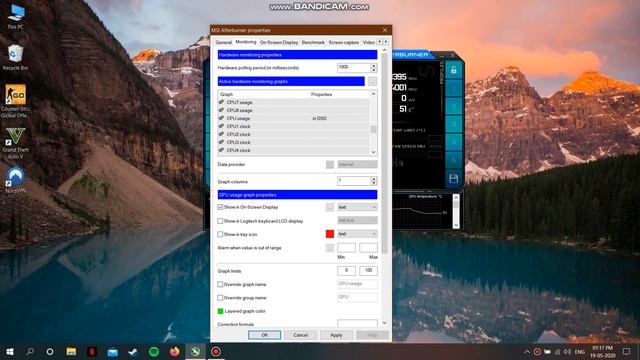Click the ellipsis button beside Data provider
640x360 pixels.
click(330, 164)
